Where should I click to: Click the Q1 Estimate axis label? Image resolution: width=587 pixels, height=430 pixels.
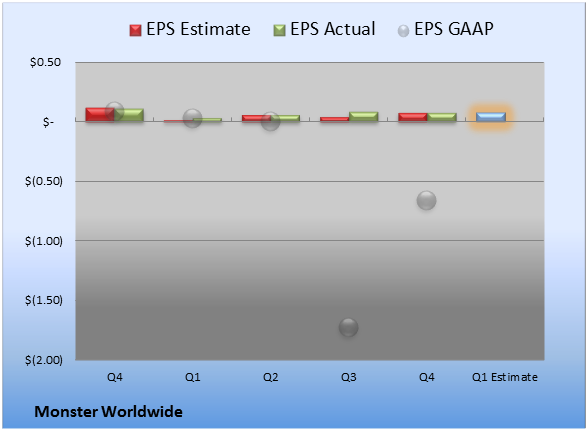(505, 377)
